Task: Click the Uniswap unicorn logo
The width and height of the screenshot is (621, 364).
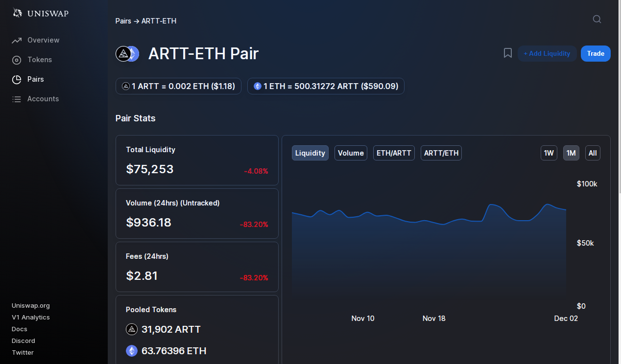Action: 18,13
